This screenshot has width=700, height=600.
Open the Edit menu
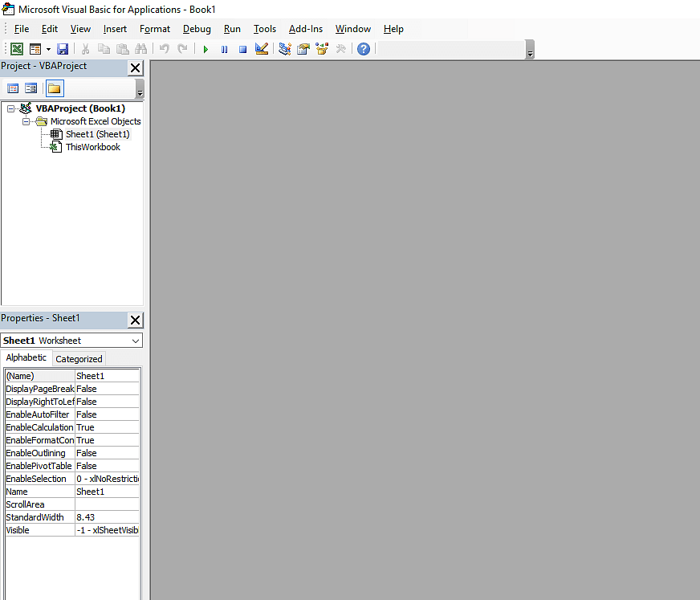coord(50,29)
